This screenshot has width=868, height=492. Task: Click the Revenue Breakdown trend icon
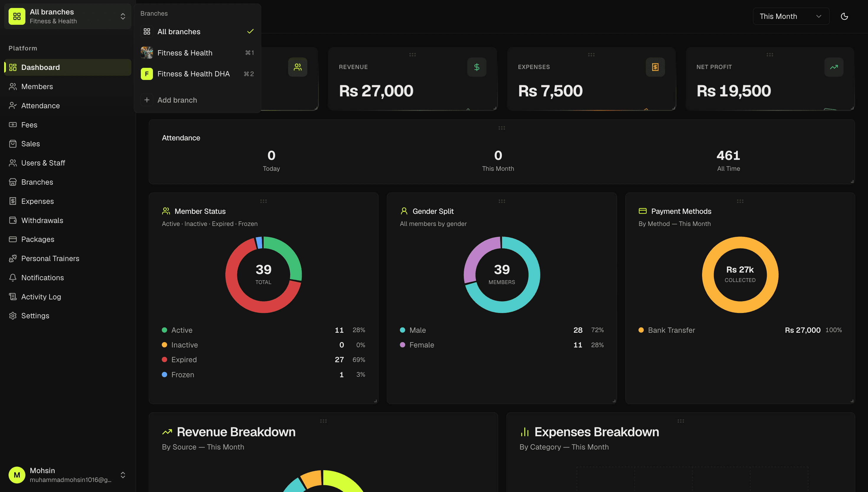click(x=167, y=432)
